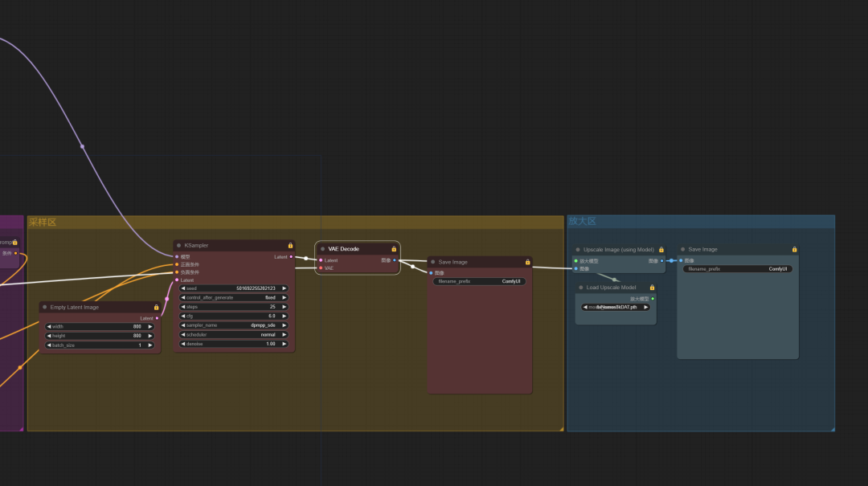868x486 pixels.
Task: Select the Empty Latent Image node title
Action: 74,307
